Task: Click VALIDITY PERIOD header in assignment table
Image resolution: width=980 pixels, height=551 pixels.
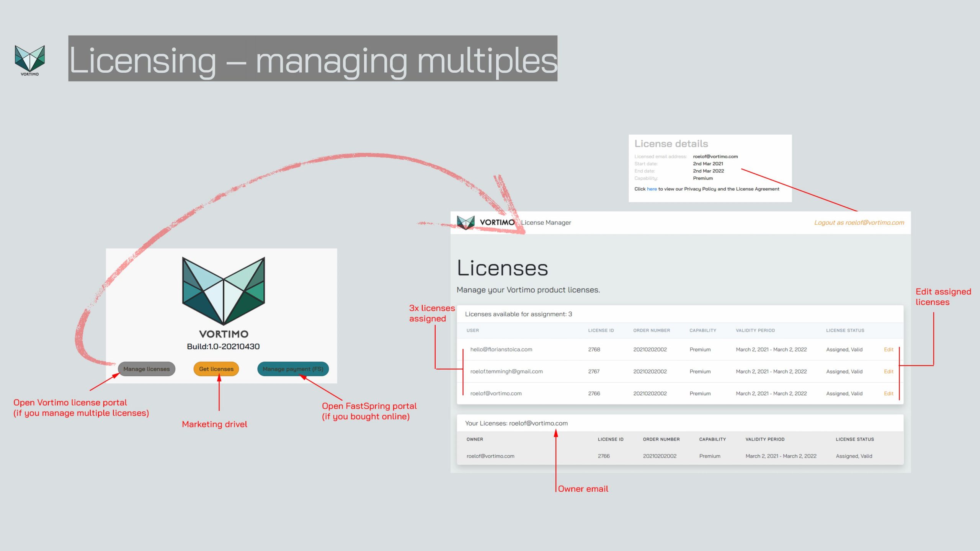Action: click(755, 331)
